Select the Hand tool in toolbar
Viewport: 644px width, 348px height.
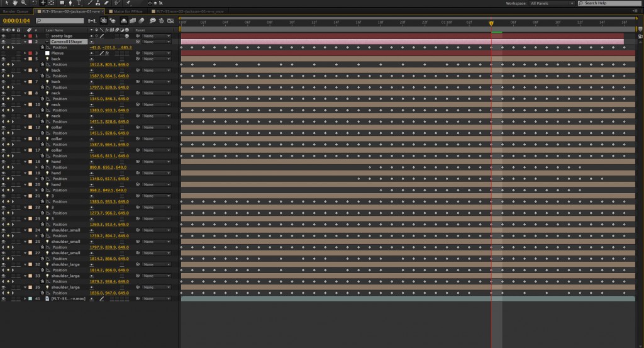point(14,3)
